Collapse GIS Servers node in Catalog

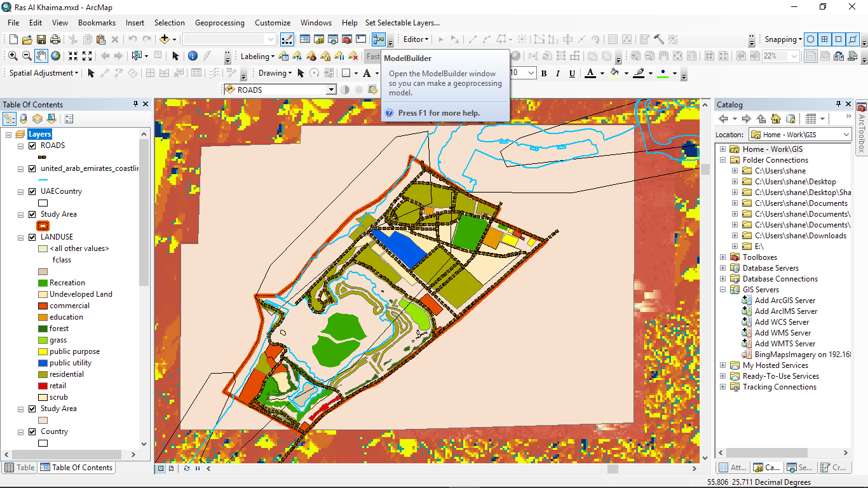click(722, 290)
